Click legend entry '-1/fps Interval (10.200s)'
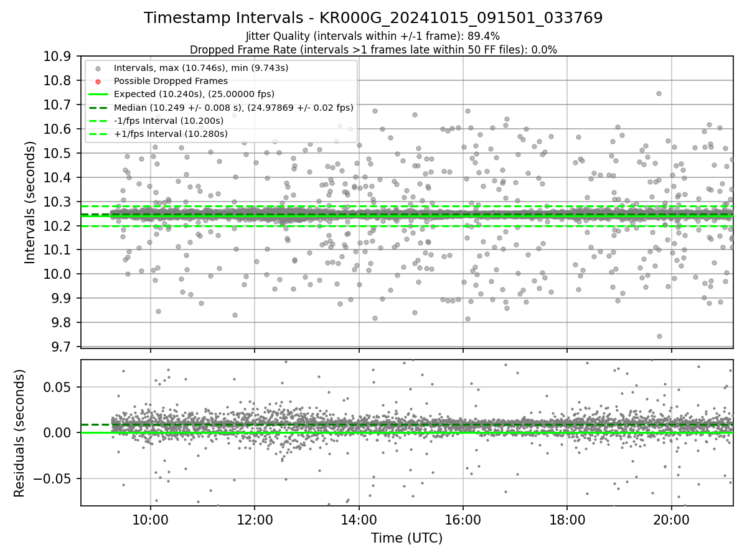The height and width of the screenshot is (560, 747). [x=169, y=120]
